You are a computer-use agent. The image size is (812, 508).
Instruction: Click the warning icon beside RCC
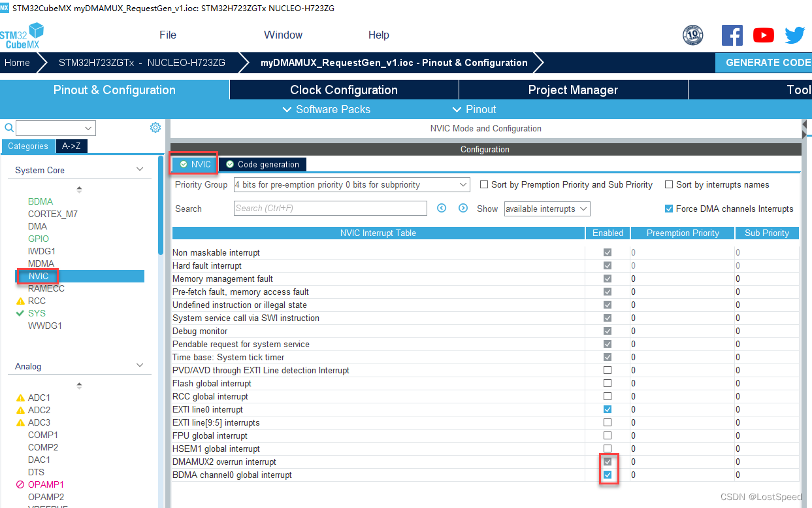pos(20,301)
